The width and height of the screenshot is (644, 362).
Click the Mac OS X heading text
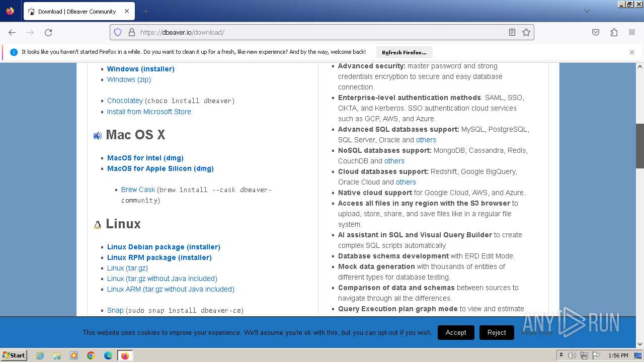pyautogui.click(x=135, y=135)
